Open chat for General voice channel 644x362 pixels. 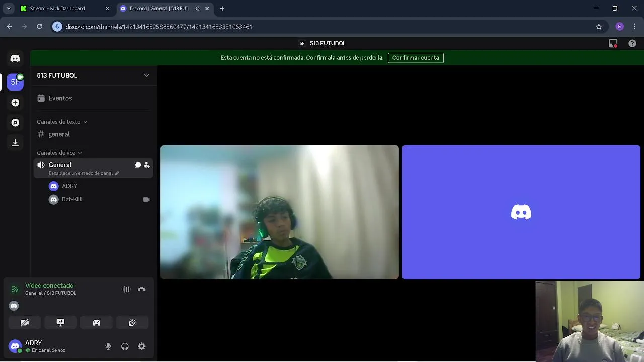click(x=138, y=165)
